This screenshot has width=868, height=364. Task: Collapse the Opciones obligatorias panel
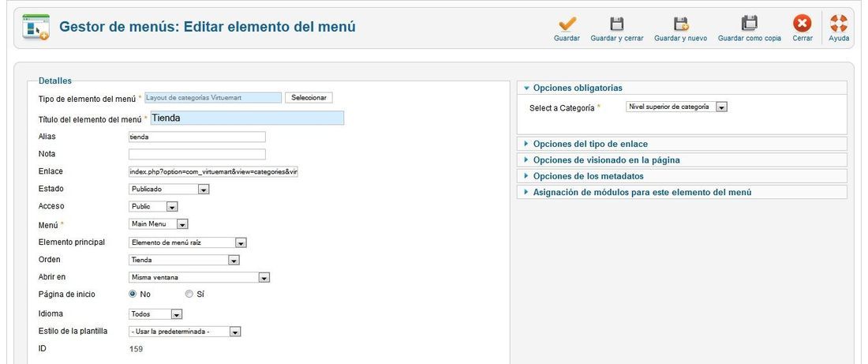tap(682, 88)
